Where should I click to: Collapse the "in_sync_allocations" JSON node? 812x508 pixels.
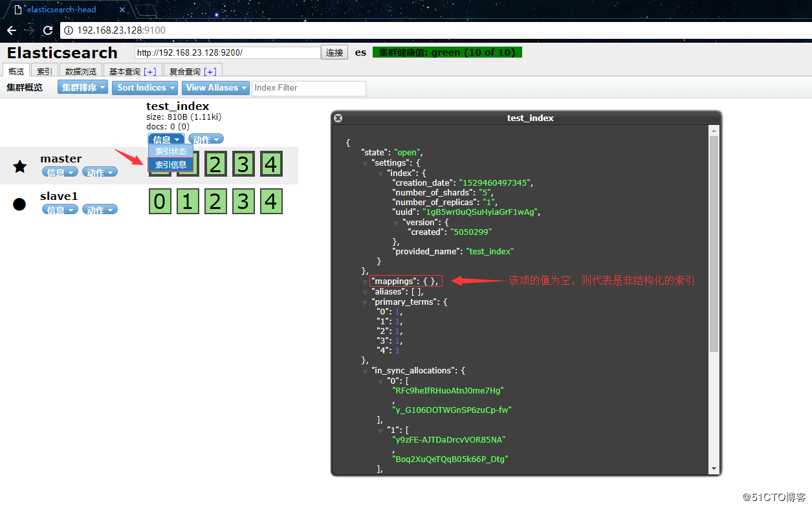[366, 371]
